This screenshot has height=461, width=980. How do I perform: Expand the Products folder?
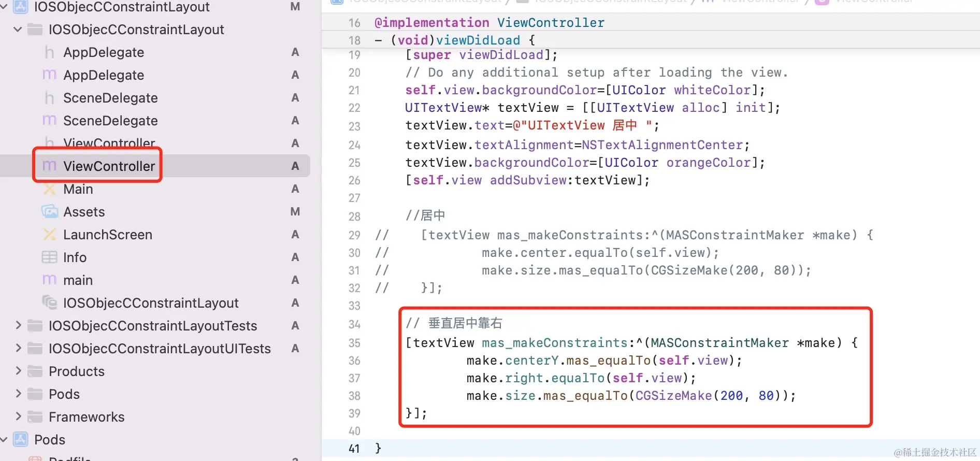(x=19, y=371)
